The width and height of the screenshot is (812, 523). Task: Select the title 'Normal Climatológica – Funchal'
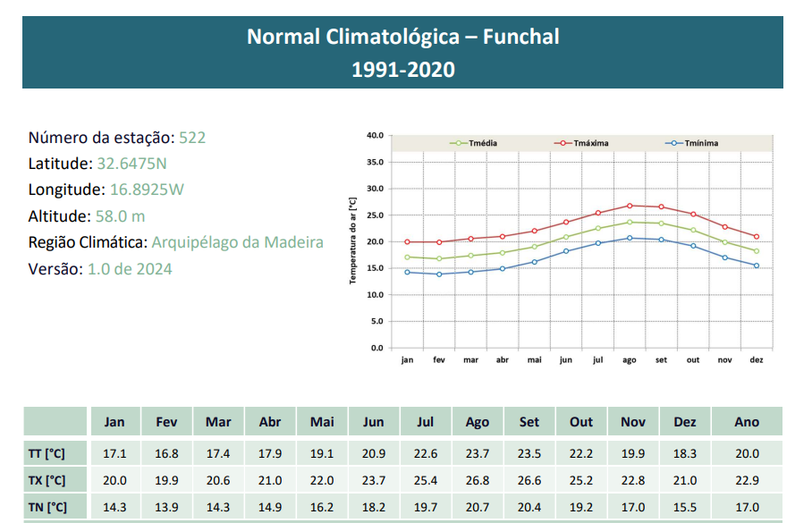click(x=402, y=37)
